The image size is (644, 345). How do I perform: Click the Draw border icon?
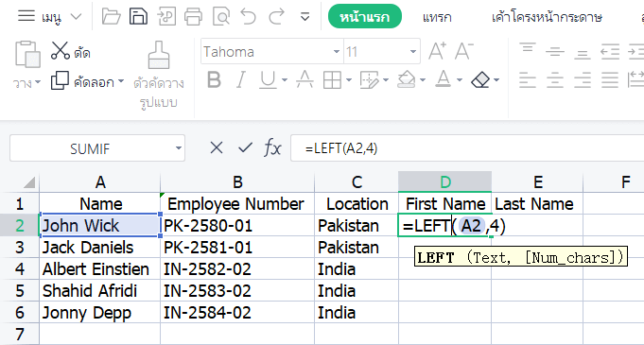pyautogui.click(x=369, y=80)
